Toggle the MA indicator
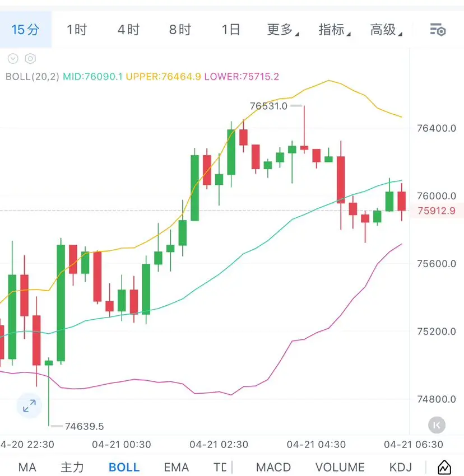This screenshot has width=464, height=476. click(27, 467)
